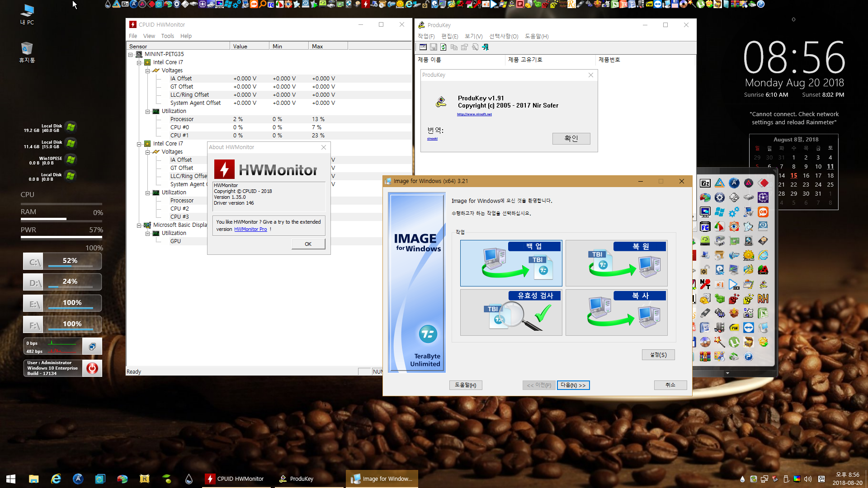Collapse Microsoft Basic Display node

[x=139, y=225]
